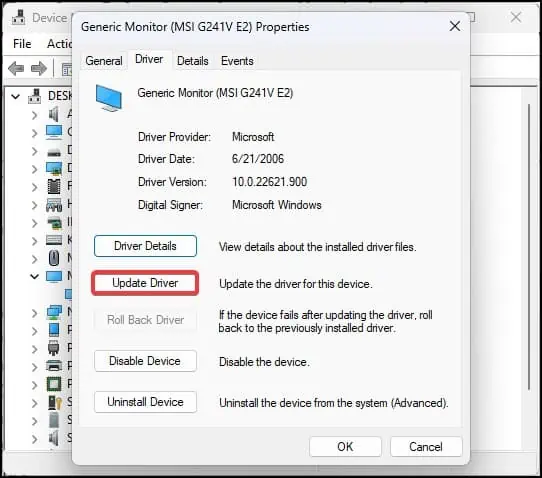Image resolution: width=542 pixels, height=478 pixels.
Task: Open the Events tab
Action: 237,61
